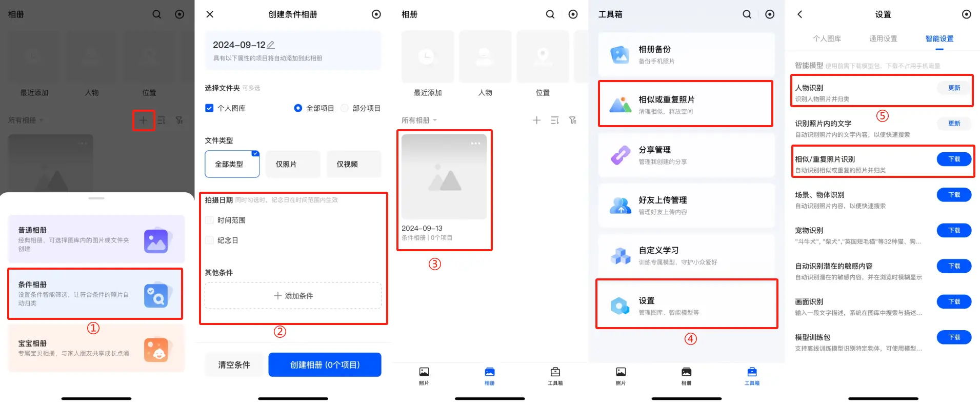Tap the back arrow on 设置 screen
The height and width of the screenshot is (405, 980).
coord(799,14)
